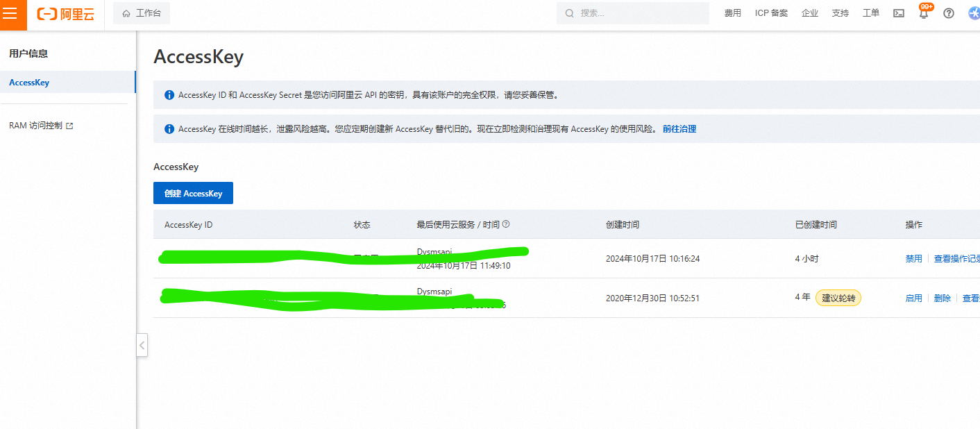Click the 4 小时 cell

807,258
